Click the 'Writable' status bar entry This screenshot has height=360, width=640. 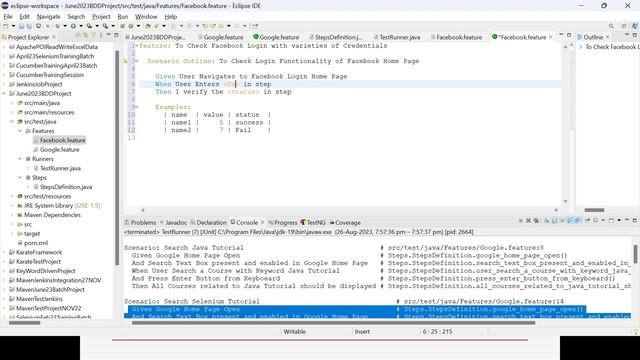click(294, 331)
